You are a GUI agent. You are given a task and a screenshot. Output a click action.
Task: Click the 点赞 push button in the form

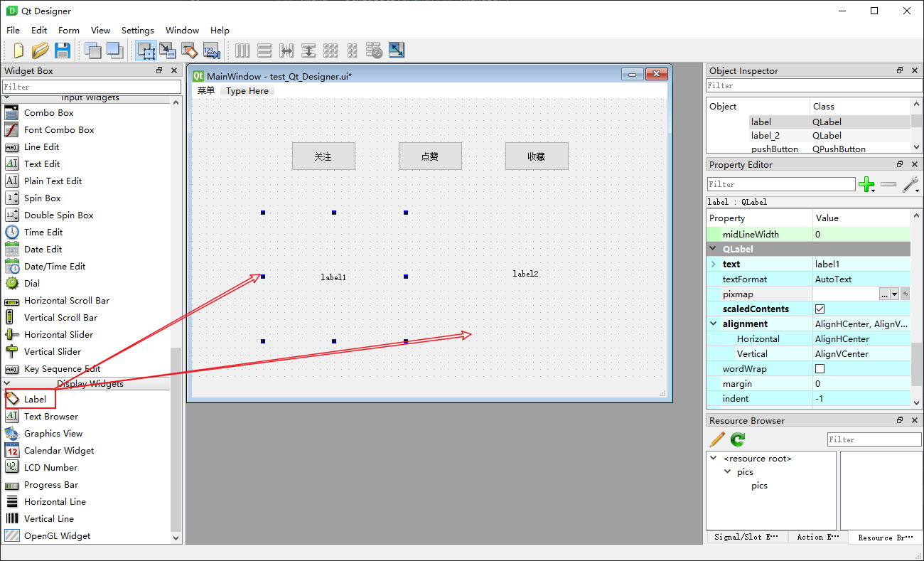pyautogui.click(x=430, y=156)
